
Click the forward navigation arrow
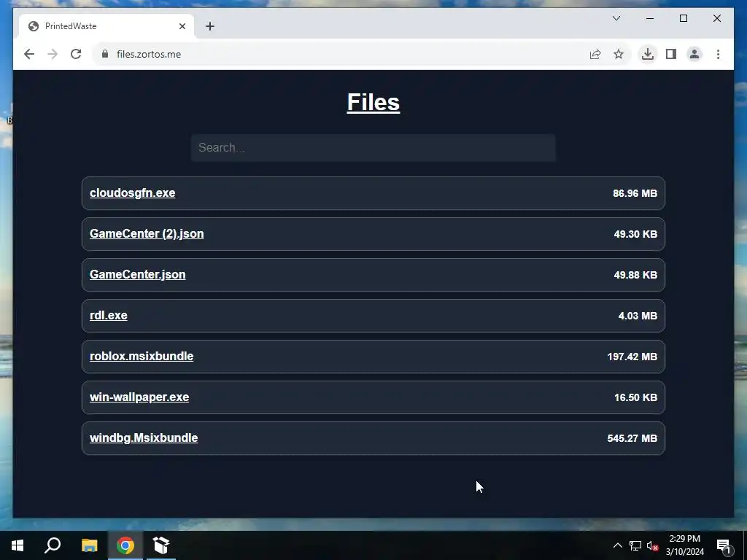53,54
